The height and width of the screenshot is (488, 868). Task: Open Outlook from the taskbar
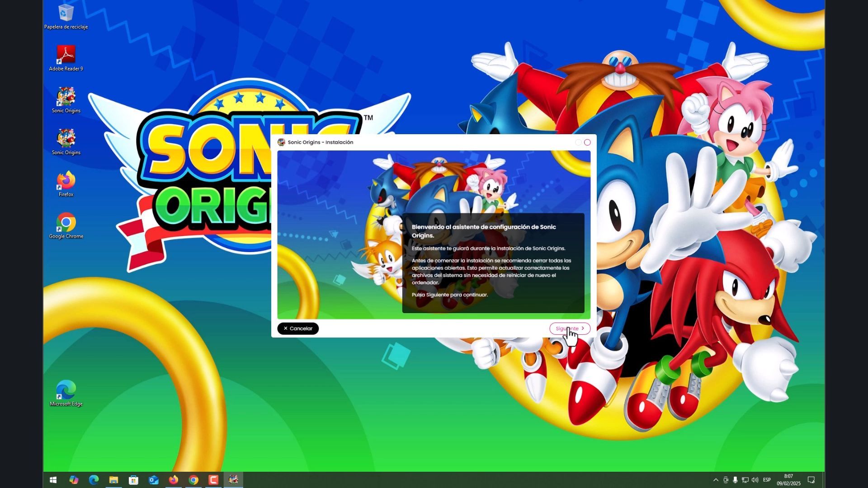pos(154,480)
